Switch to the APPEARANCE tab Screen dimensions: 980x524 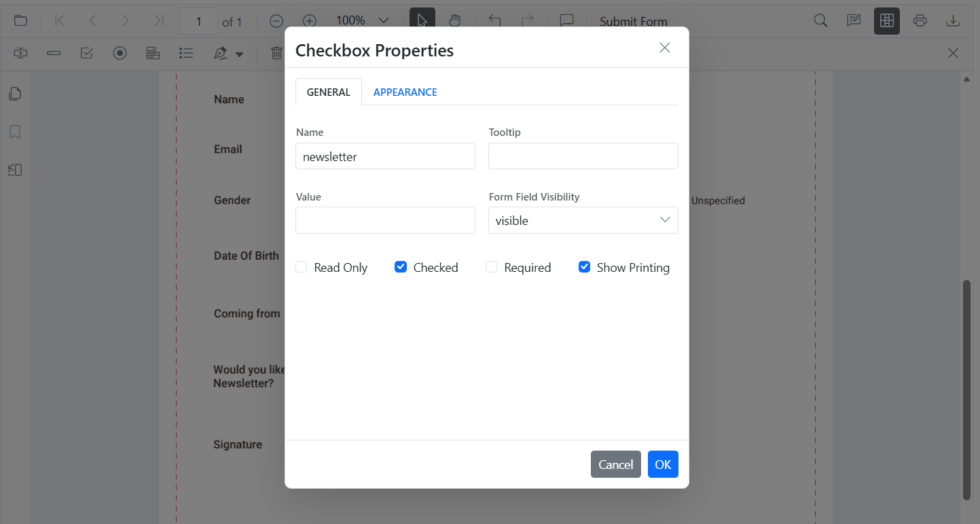coord(405,92)
